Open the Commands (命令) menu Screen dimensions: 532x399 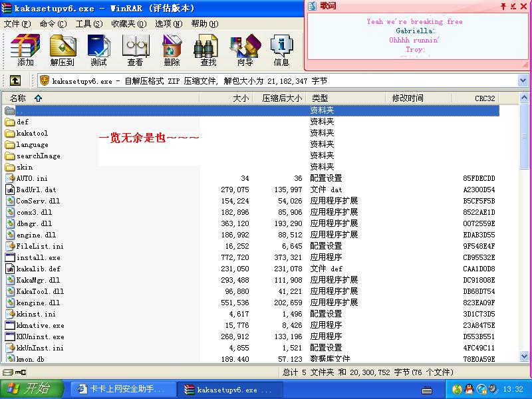53,24
